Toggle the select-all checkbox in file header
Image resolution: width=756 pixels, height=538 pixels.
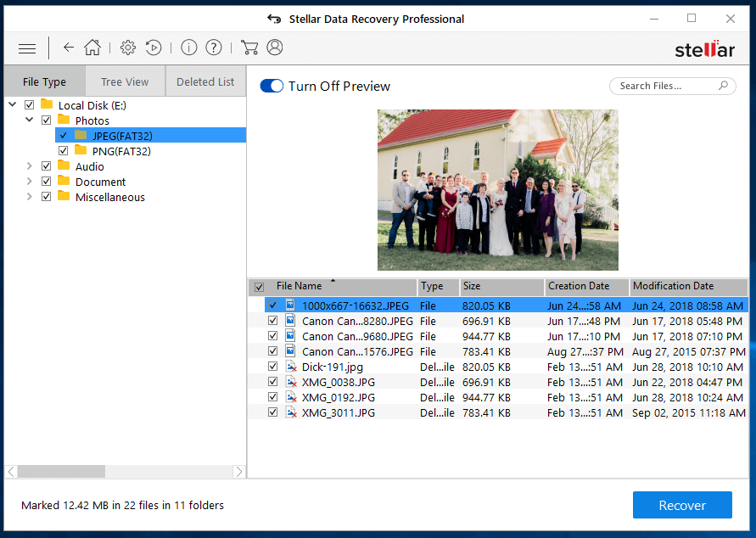pyautogui.click(x=259, y=287)
